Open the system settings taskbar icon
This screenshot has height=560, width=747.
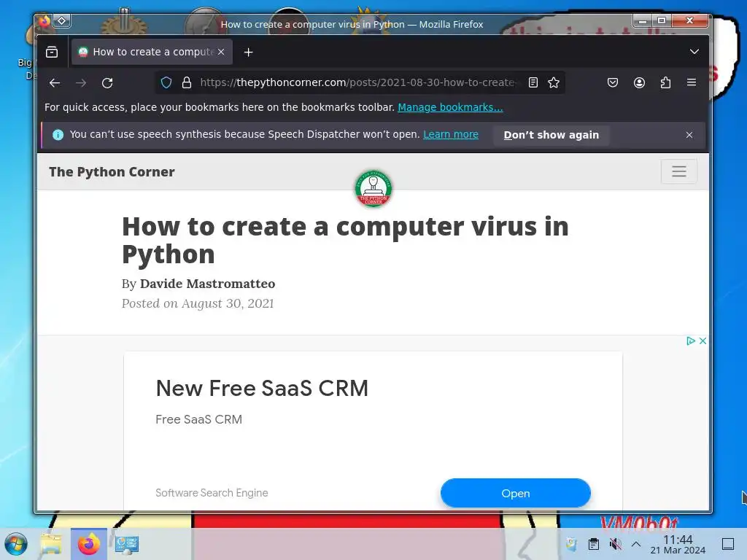[x=127, y=544]
